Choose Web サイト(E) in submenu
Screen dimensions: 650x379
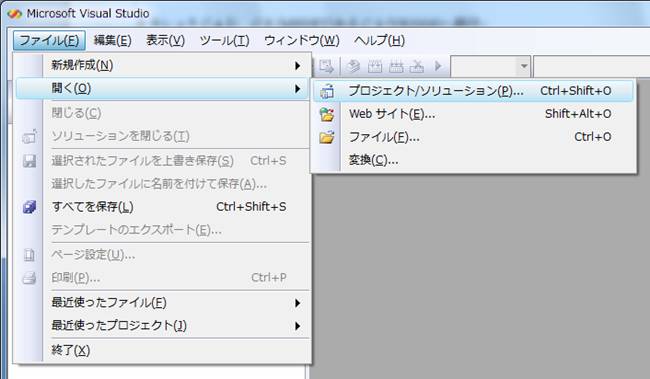[473, 114]
